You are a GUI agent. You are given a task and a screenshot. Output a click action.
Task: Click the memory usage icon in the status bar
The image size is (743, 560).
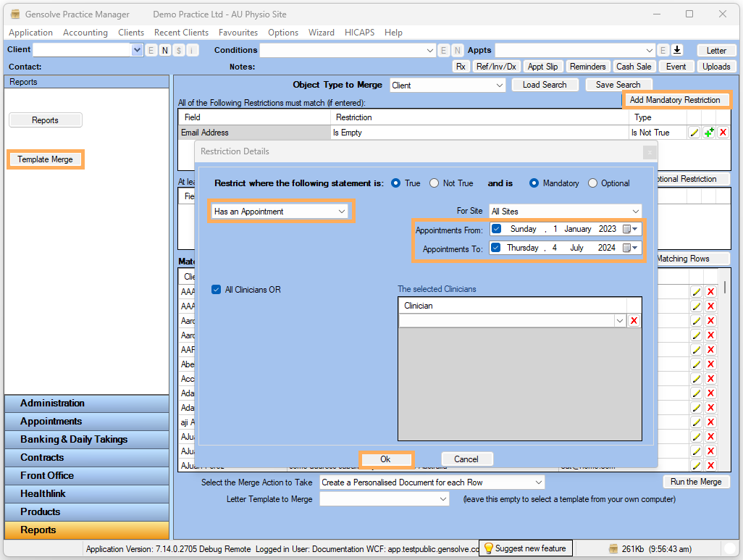(x=613, y=548)
